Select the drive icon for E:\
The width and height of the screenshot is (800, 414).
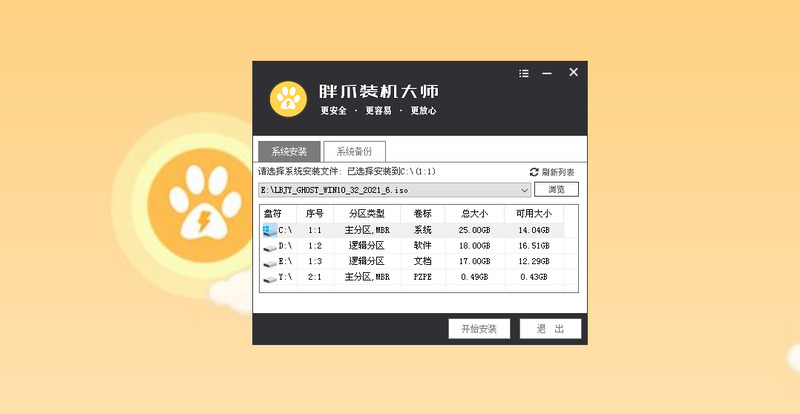269,263
